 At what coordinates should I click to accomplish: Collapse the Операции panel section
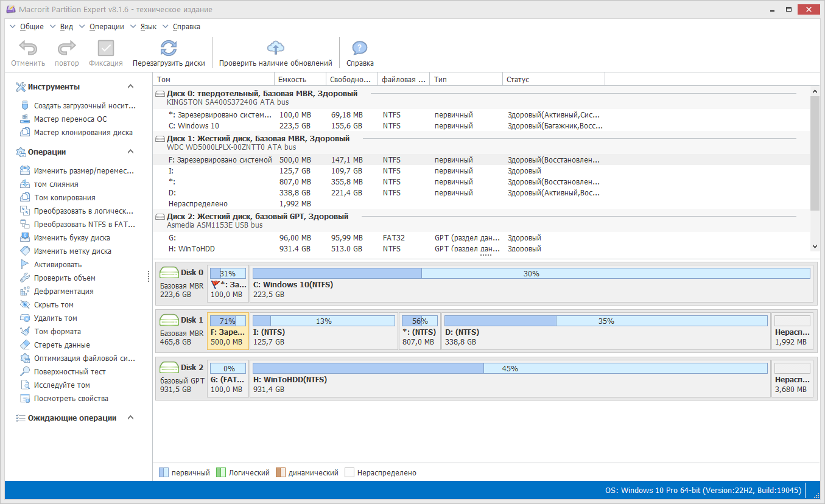[130, 152]
